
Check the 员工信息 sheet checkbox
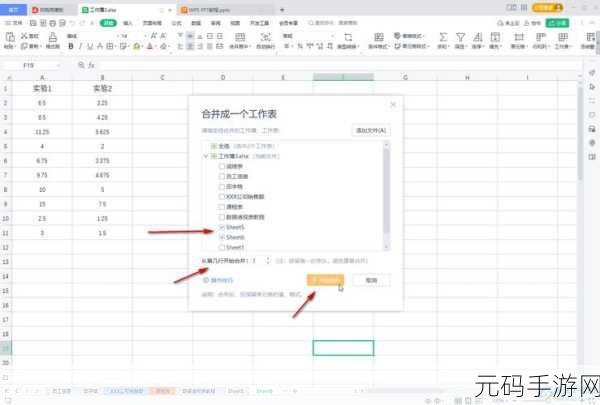point(222,176)
